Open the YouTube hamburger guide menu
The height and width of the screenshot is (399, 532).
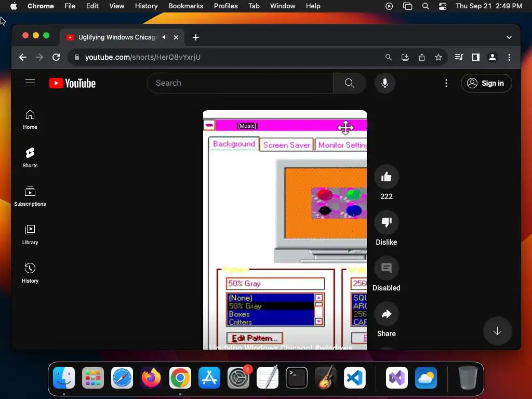coord(30,83)
